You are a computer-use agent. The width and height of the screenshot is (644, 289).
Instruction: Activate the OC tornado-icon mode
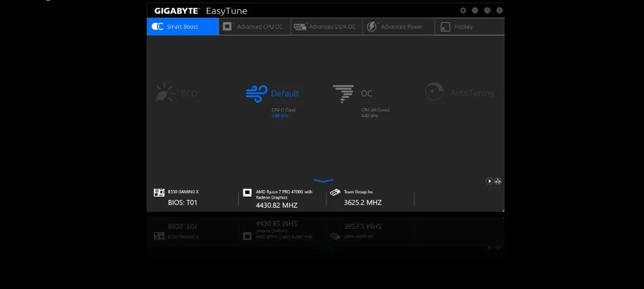(353, 94)
